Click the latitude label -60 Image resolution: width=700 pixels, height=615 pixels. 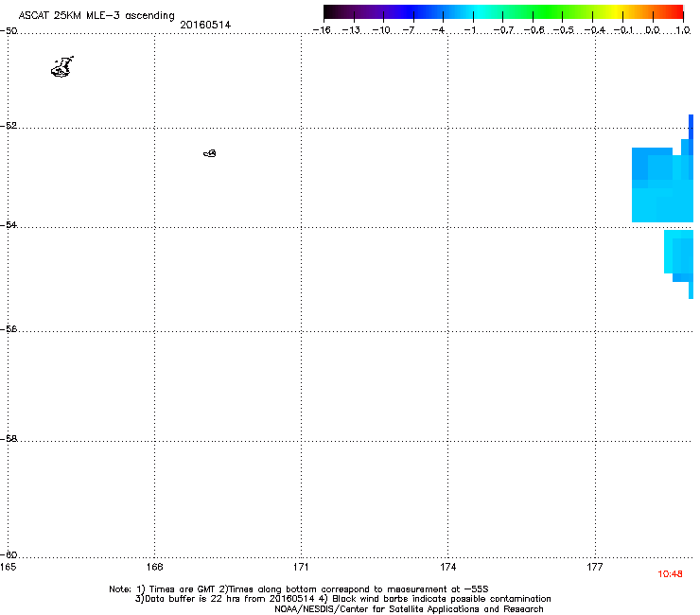(9, 554)
